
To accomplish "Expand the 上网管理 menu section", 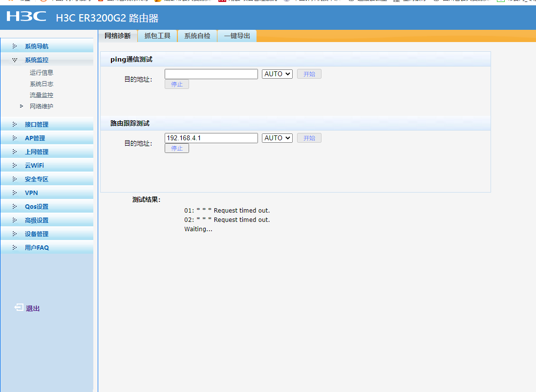I will click(47, 152).
